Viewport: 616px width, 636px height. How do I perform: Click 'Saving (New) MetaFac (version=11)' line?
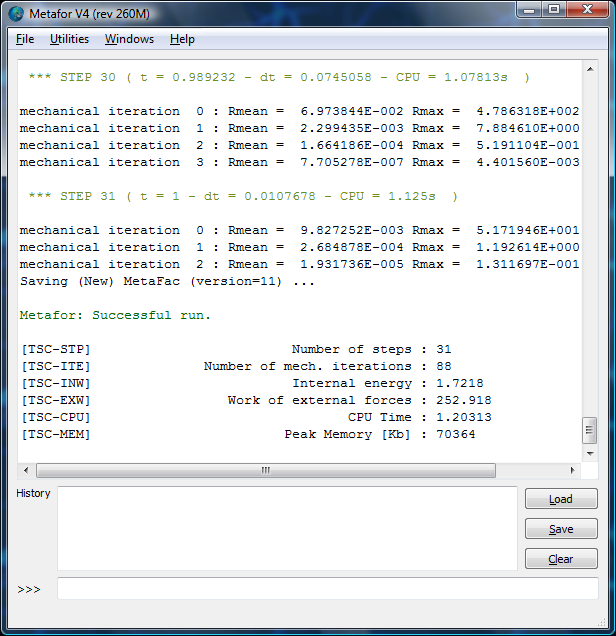(x=167, y=281)
